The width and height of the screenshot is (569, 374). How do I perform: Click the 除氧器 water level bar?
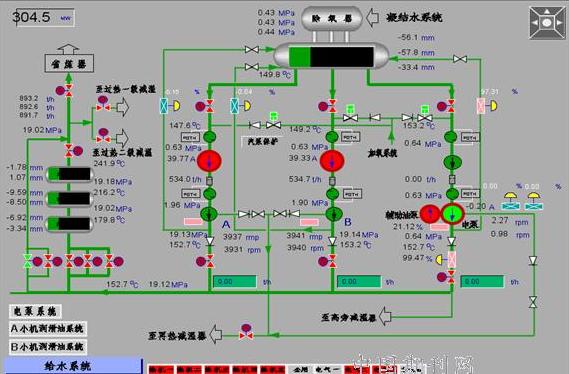[331, 57]
